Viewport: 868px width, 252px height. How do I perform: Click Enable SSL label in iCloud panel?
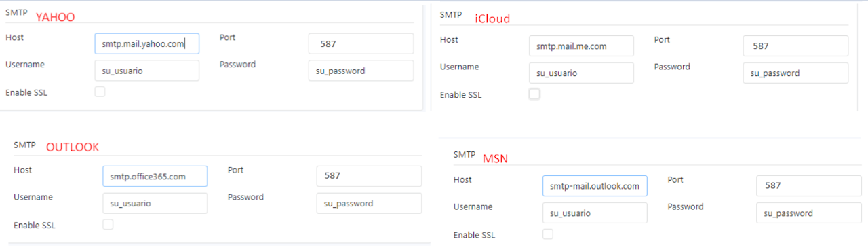(461, 95)
